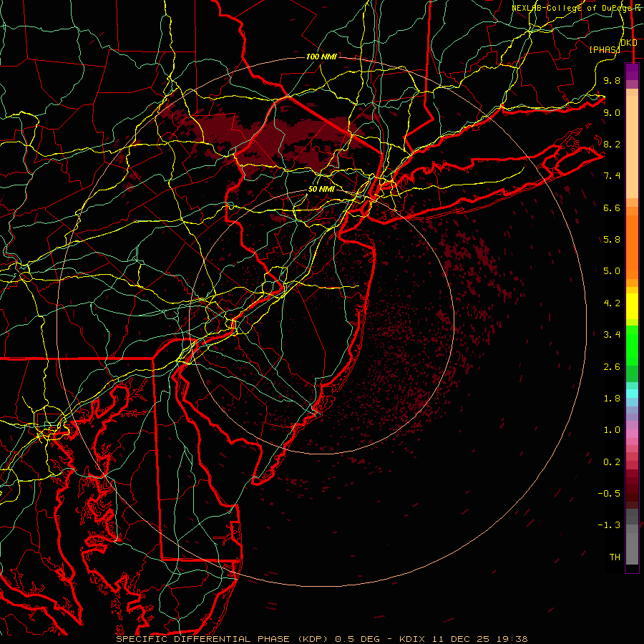
Task: Click the 5.0 scale value
Action: 612,271
